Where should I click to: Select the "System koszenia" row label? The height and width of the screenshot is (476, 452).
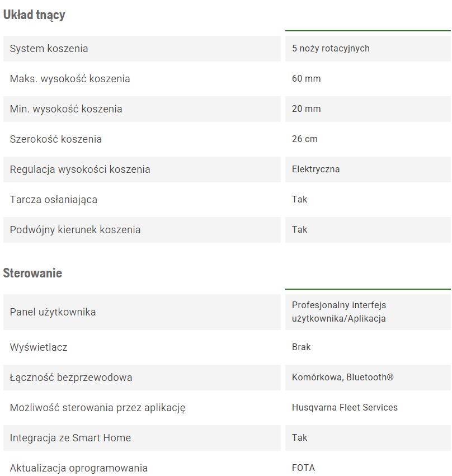49,49
